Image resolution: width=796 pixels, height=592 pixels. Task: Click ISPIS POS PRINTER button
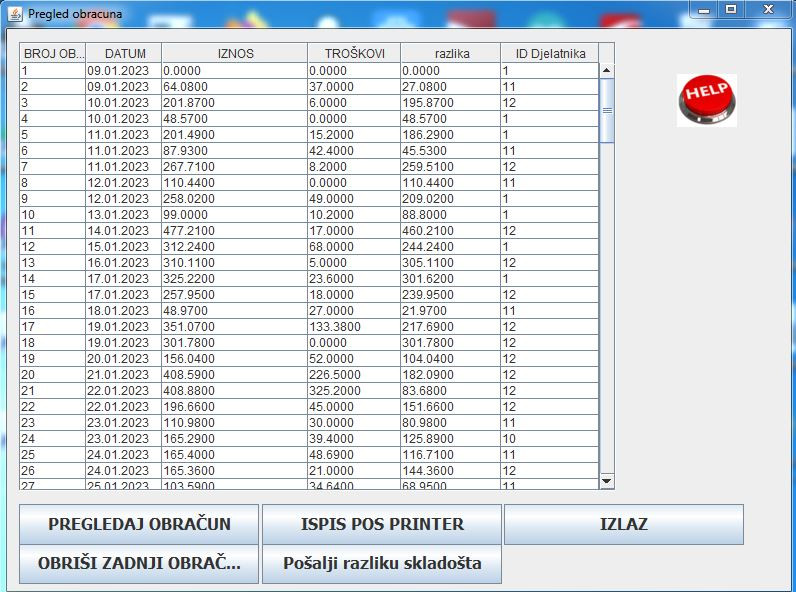click(382, 524)
